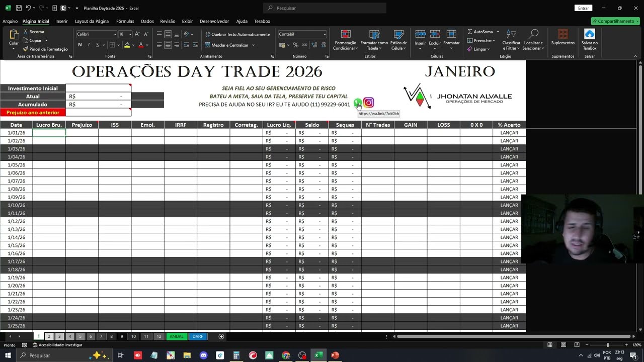
Task: Click the Investimento Inicial input cell
Action: click(x=98, y=88)
